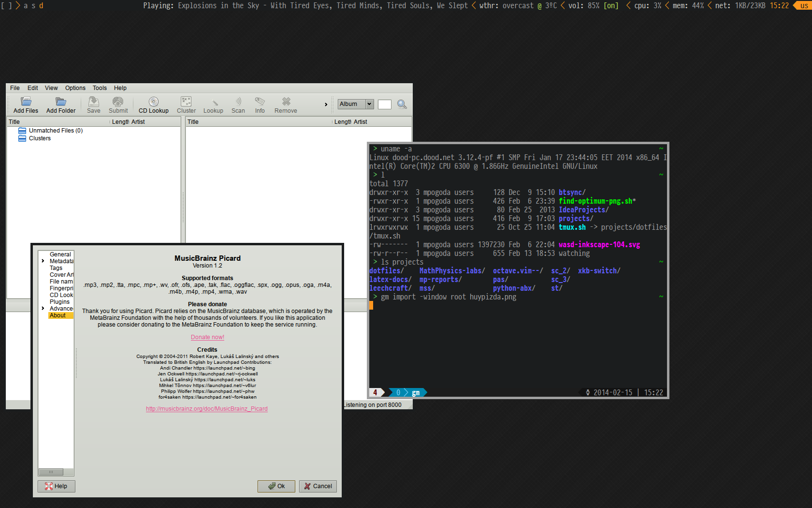
Task: Click the Add Files toolbar icon
Action: coord(26,102)
